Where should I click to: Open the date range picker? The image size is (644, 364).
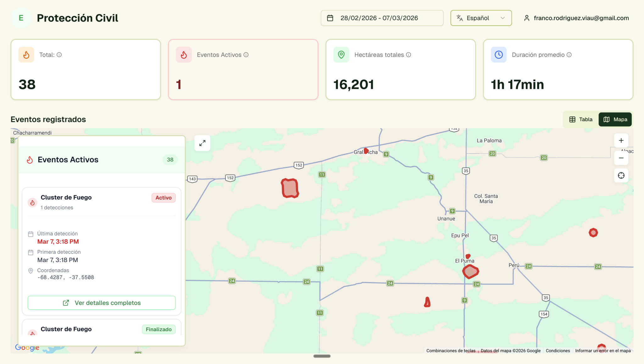click(382, 18)
